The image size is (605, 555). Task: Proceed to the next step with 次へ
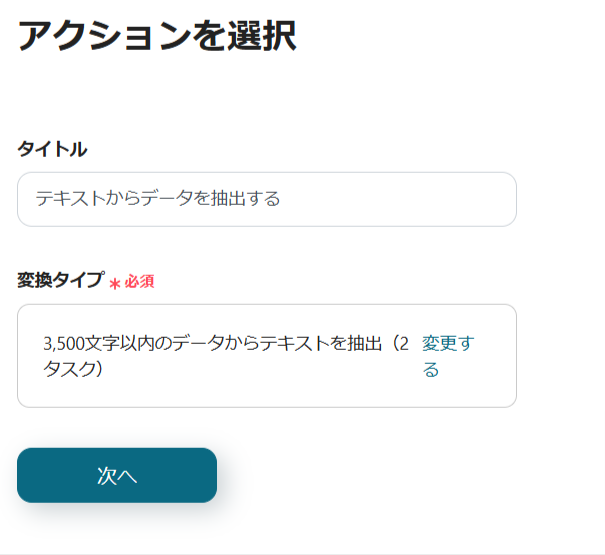click(x=117, y=475)
